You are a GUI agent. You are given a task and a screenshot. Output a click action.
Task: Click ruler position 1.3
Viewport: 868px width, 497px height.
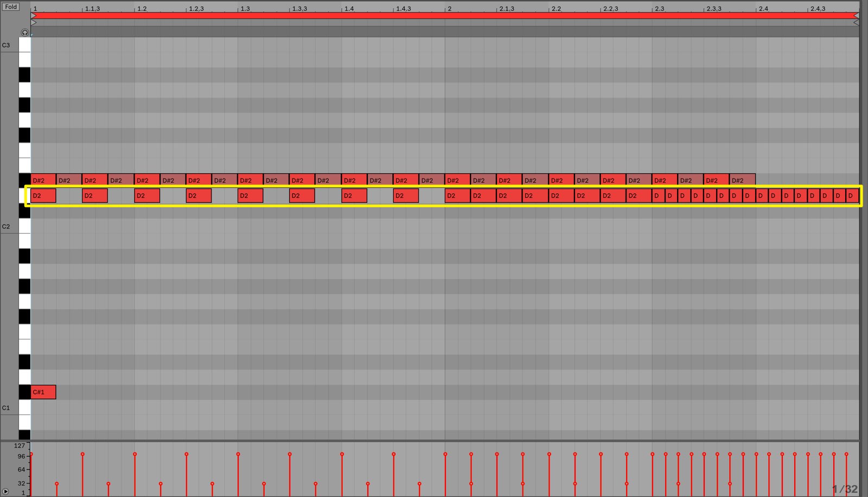pyautogui.click(x=245, y=9)
